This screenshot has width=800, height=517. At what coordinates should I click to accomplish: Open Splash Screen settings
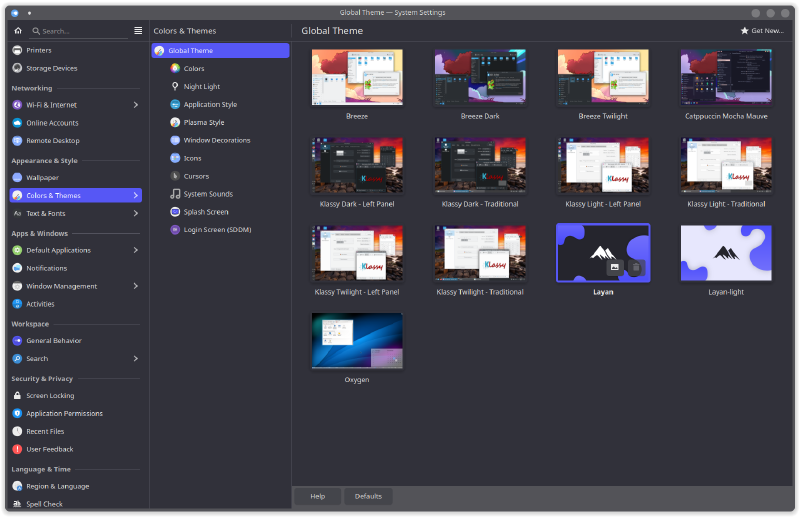click(205, 212)
